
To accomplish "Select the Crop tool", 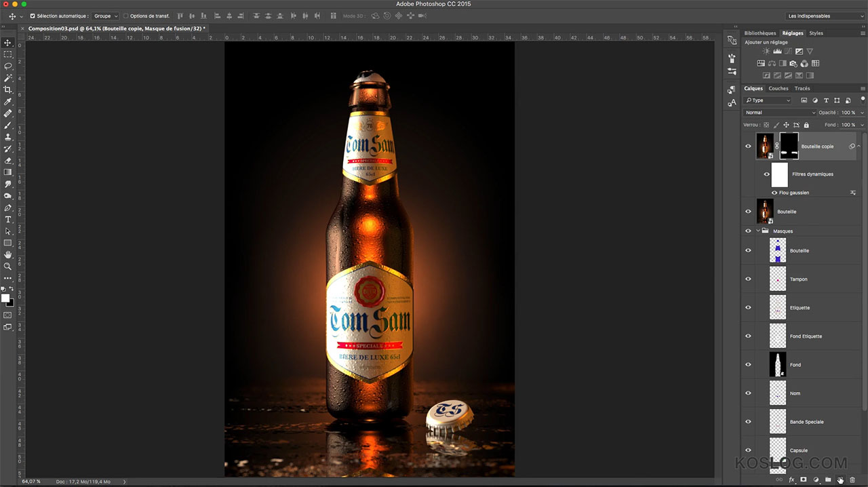I will [x=8, y=90].
